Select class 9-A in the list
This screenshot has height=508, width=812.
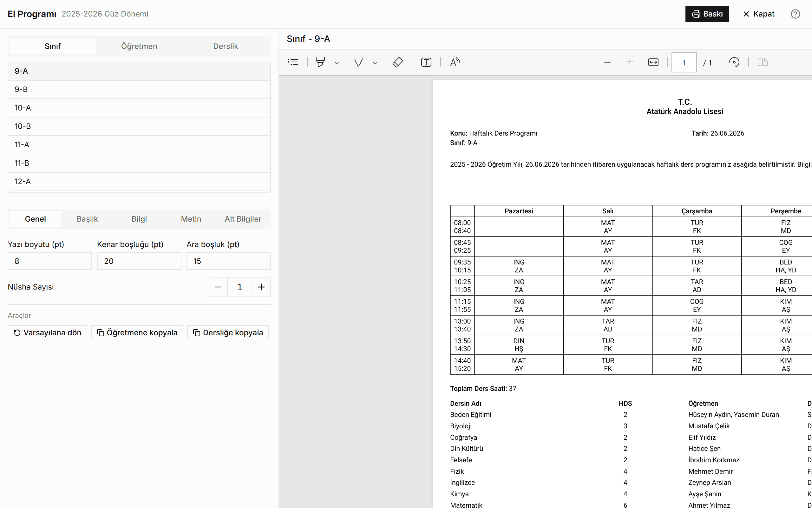point(139,71)
